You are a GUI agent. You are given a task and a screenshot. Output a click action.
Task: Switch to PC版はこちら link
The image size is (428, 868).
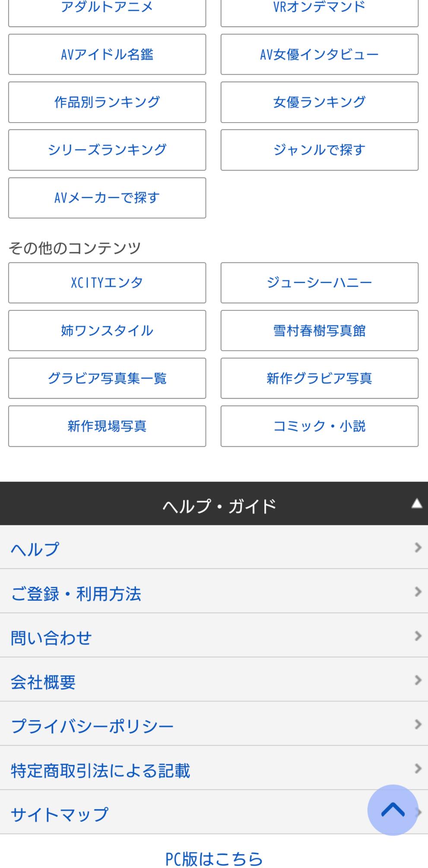214,859
